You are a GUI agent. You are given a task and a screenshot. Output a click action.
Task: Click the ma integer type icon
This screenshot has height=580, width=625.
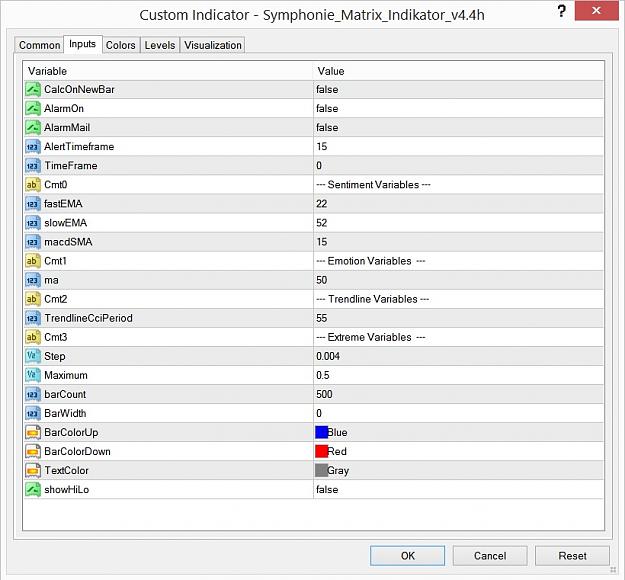click(33, 280)
